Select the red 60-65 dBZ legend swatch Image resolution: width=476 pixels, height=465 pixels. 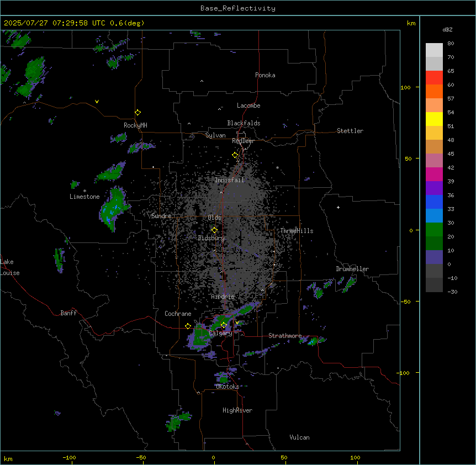pos(434,77)
